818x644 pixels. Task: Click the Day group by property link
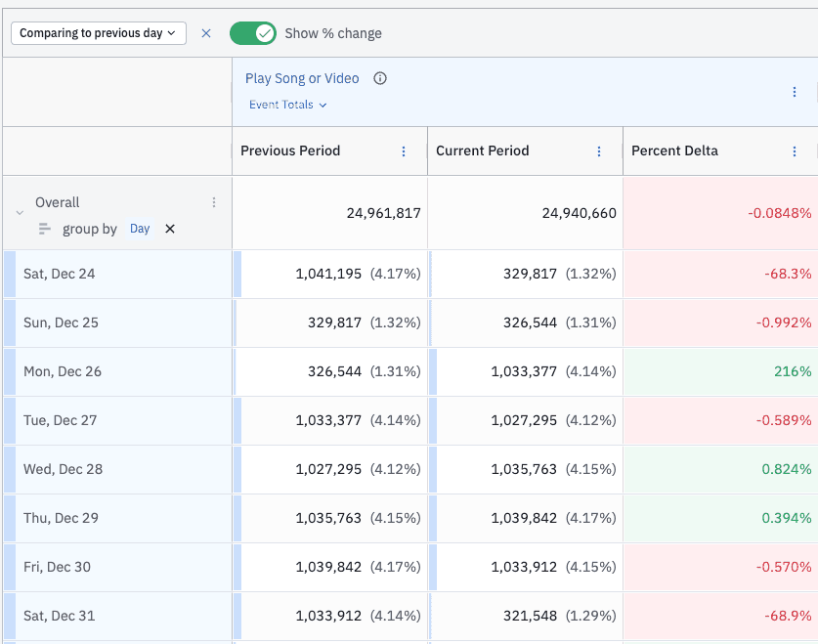click(x=140, y=229)
